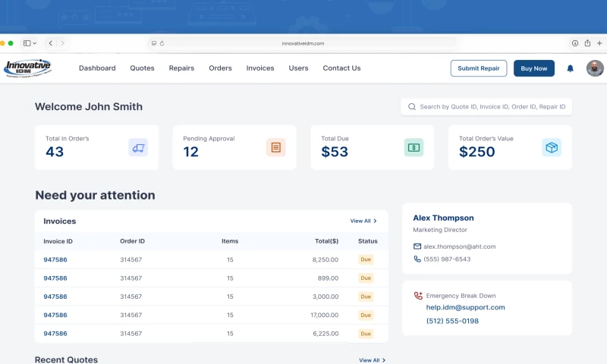
Task: Click help.idm@support.com email link
Action: 465,308
